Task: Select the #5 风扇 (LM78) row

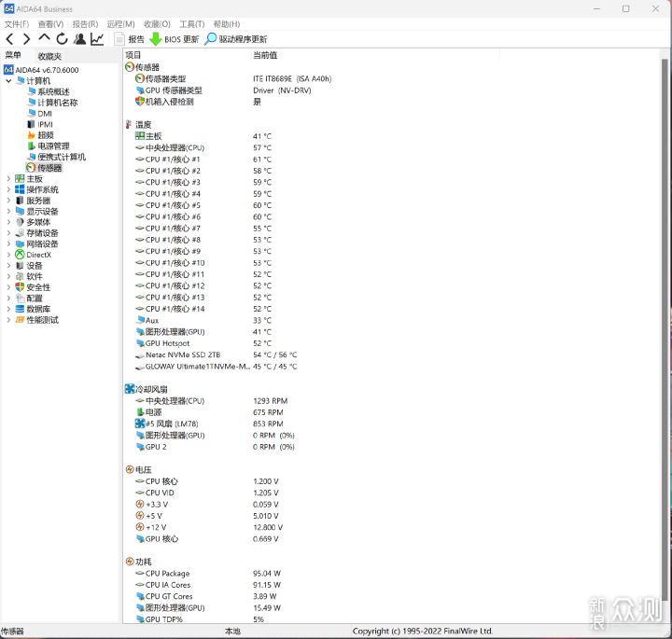Action: 392,424
